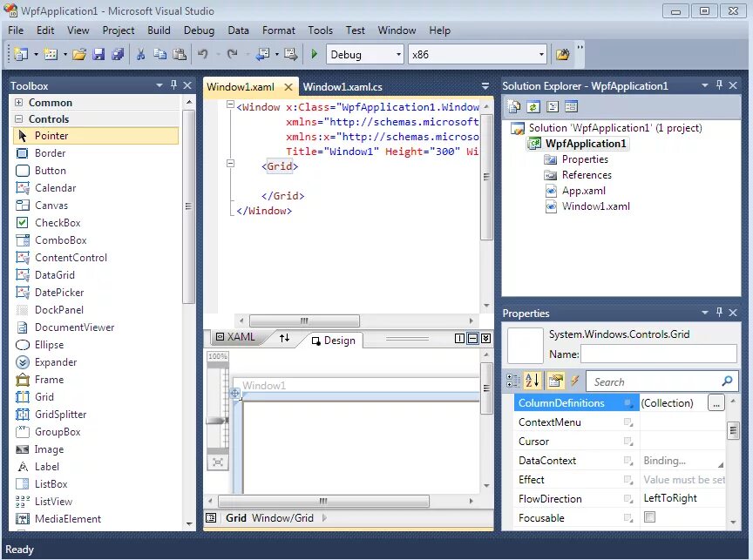Open the File menu
Screen dimensions: 753x560
(16, 30)
